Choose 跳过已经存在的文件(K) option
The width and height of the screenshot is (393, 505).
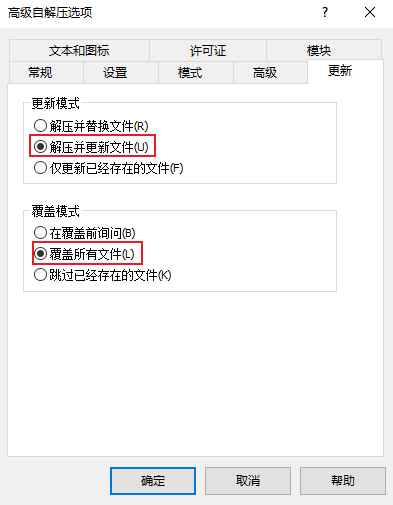103,275
